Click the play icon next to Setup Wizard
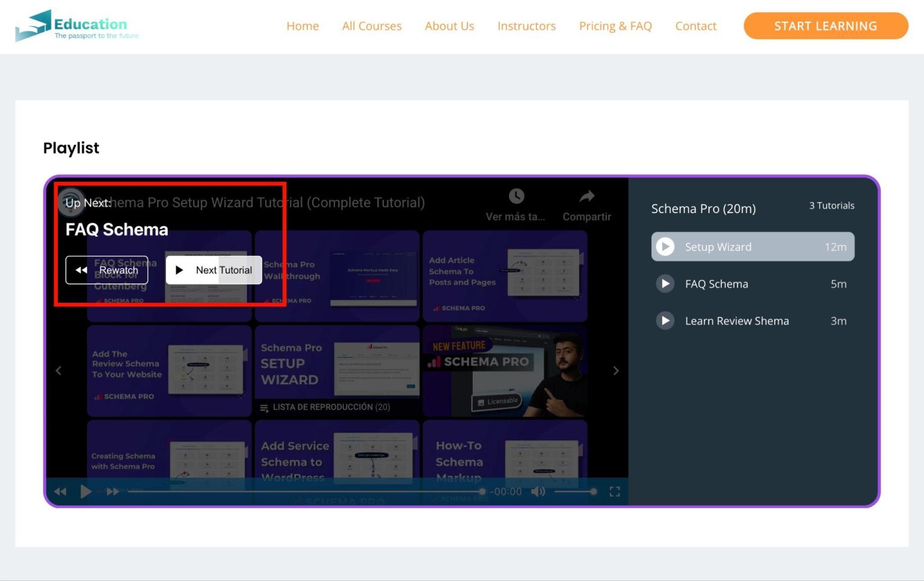Viewport: 924px width, 581px height. click(665, 246)
